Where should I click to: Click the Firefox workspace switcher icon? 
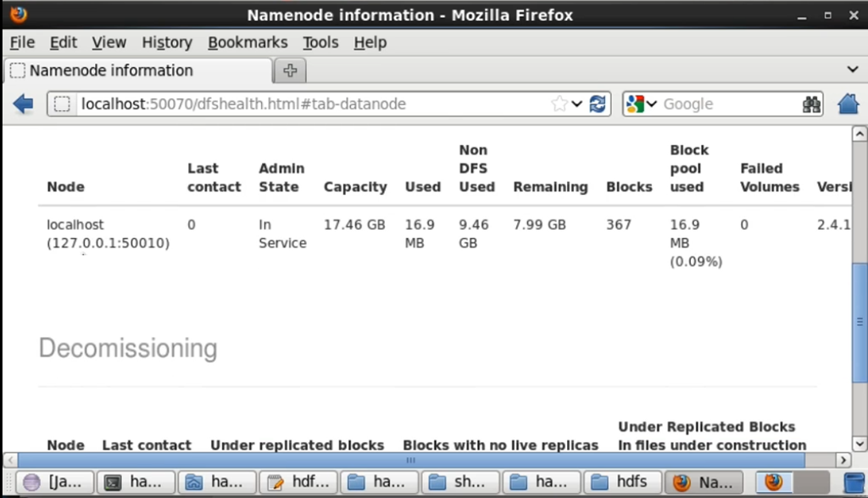pos(774,482)
